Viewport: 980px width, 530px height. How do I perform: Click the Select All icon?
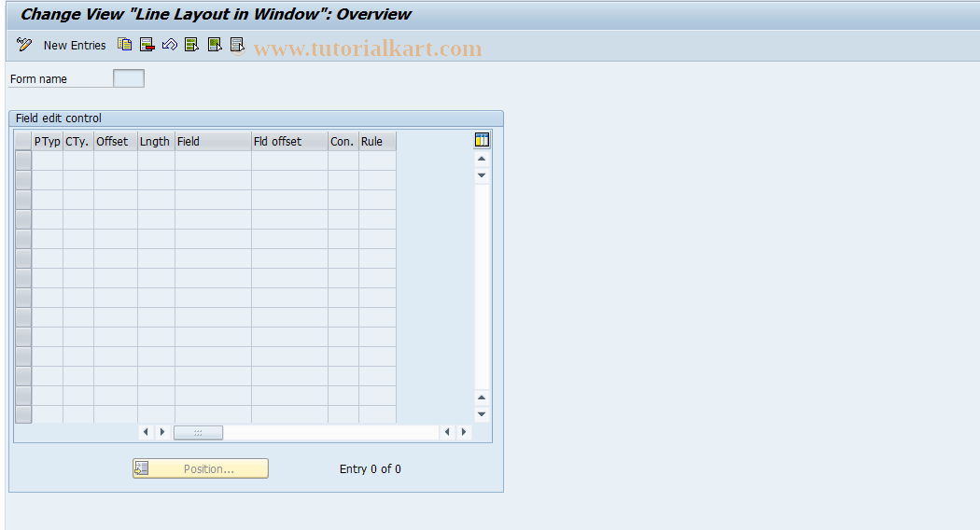point(192,45)
